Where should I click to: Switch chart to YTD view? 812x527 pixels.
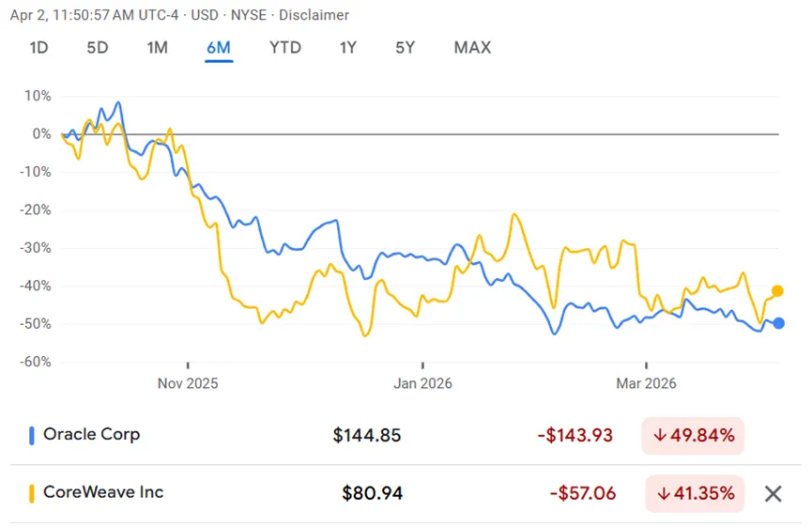tap(285, 47)
